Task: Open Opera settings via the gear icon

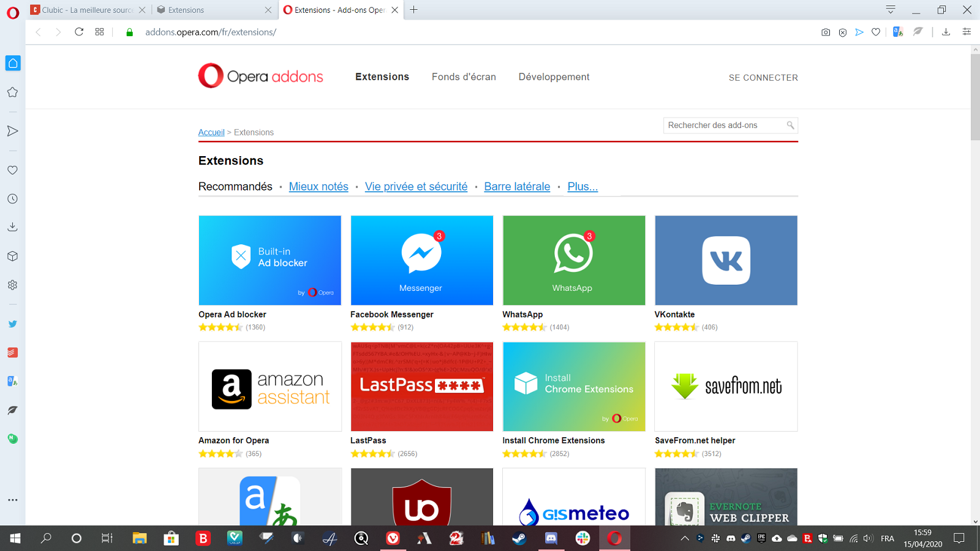Action: [13, 285]
